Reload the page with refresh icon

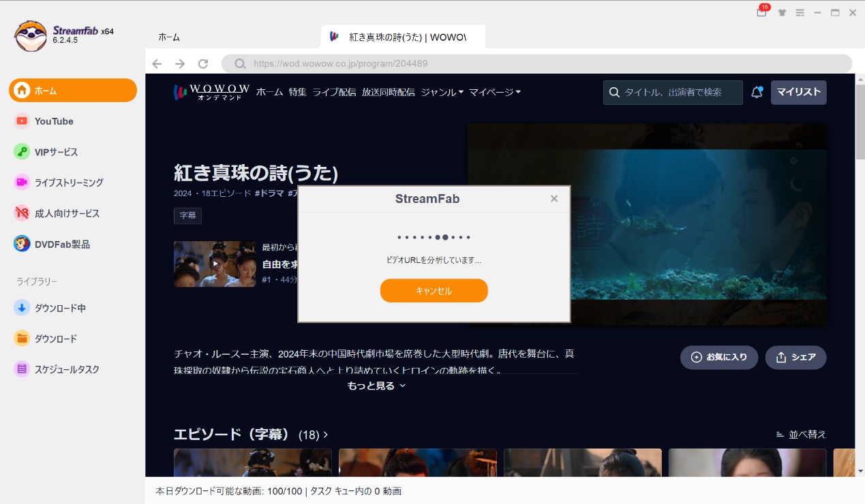[x=203, y=63]
